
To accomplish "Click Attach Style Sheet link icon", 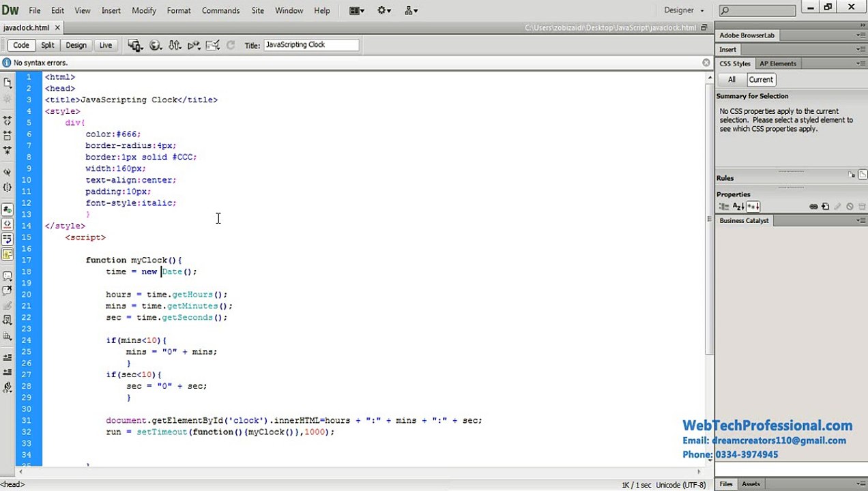I will pos(813,207).
